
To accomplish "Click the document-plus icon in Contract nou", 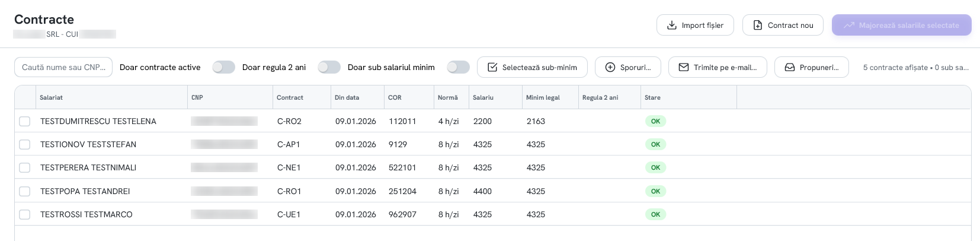I will (x=758, y=25).
